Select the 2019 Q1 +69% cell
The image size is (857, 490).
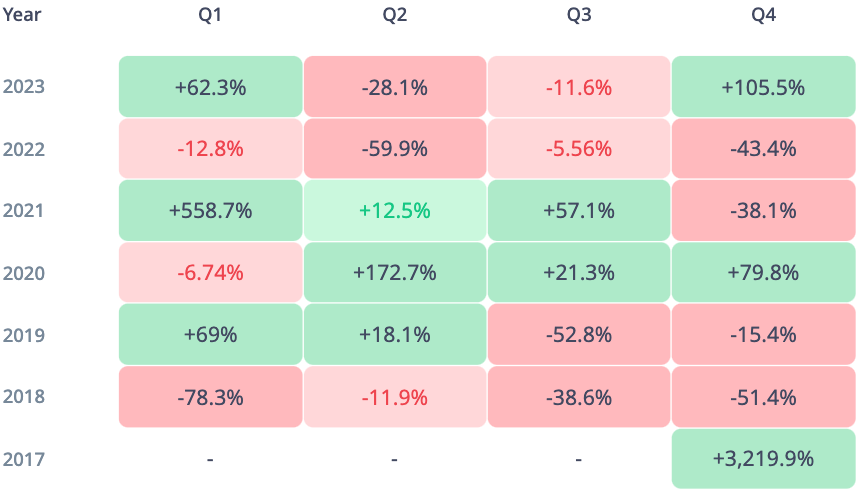(210, 335)
